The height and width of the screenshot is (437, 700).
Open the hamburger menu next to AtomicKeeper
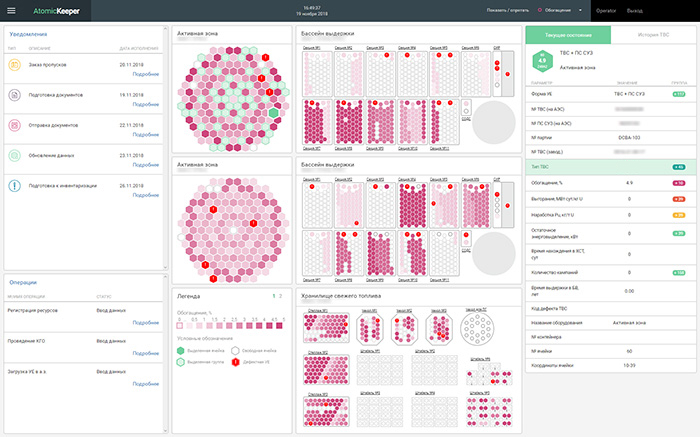pos(9,11)
